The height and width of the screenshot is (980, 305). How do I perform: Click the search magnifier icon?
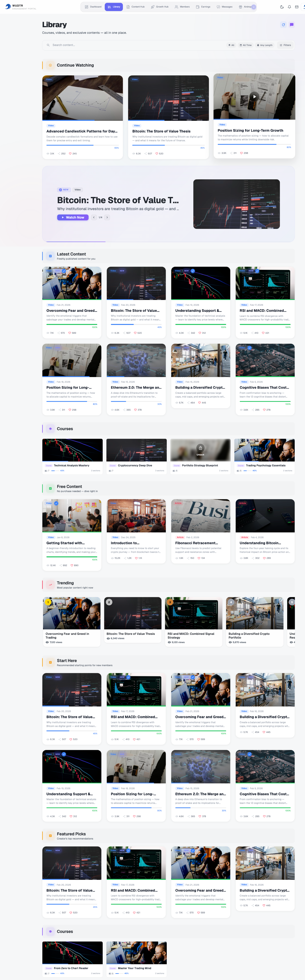pos(48,45)
